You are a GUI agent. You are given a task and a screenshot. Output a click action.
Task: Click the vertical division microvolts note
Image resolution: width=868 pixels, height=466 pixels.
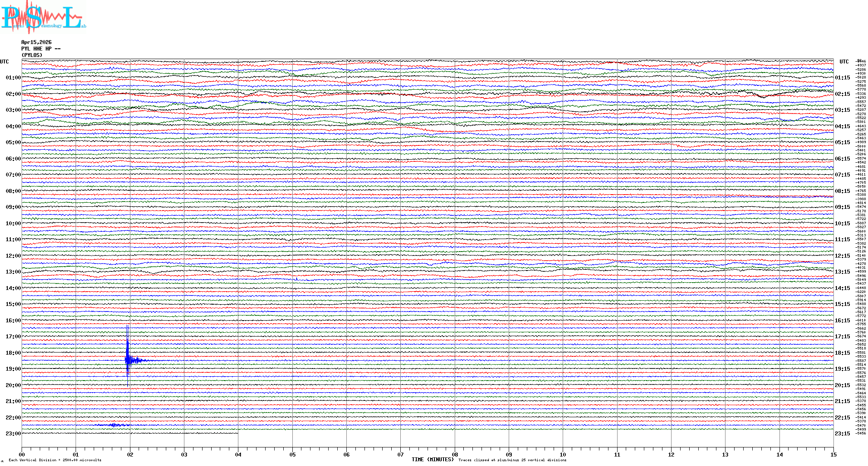coord(55,460)
